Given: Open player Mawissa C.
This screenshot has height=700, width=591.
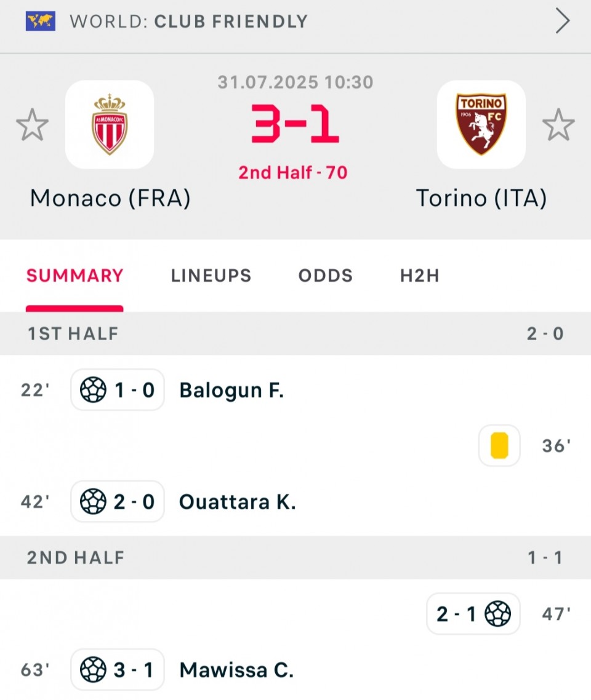Looking at the screenshot, I should click(237, 670).
